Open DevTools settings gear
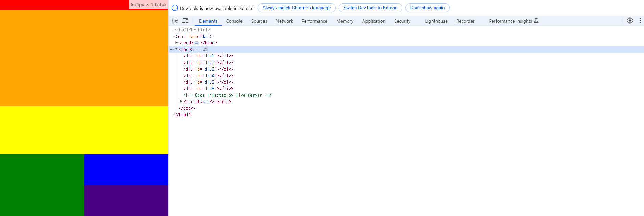Viewport: 644px width, 216px height. tap(630, 21)
